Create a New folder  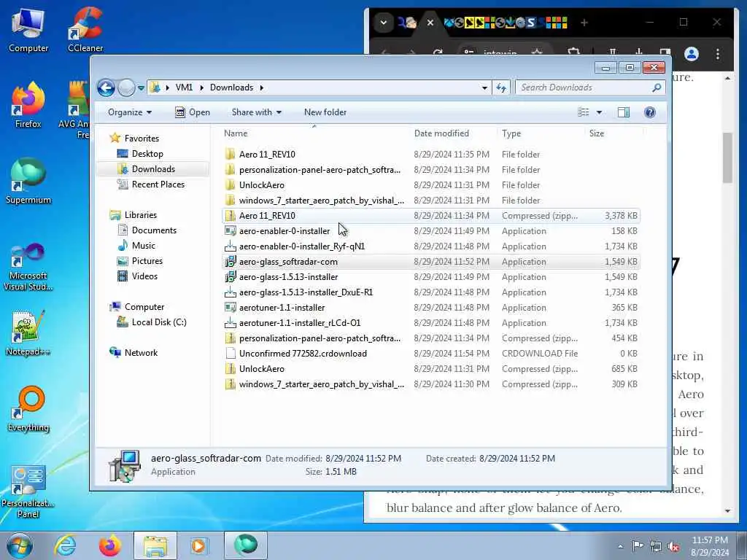325,112
